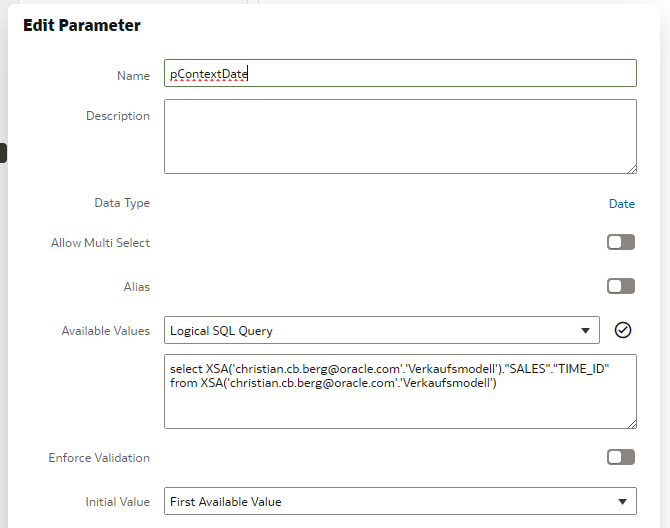This screenshot has height=528, width=670.
Task: Click the SQL query box resize handle
Action: pyautogui.click(x=632, y=424)
